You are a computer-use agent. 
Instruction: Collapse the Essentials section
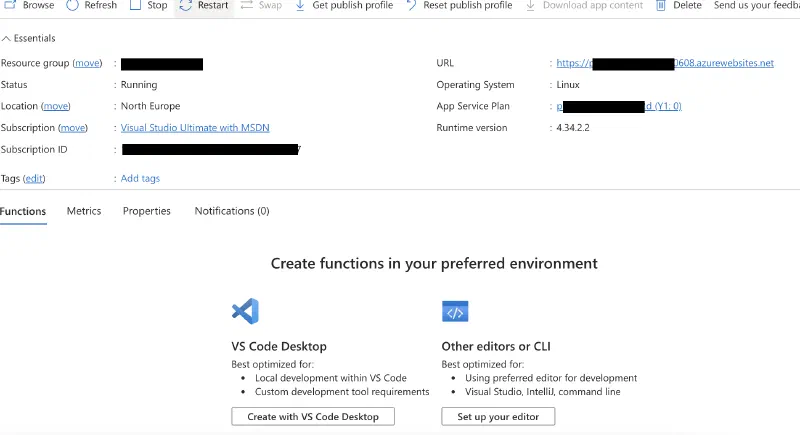tap(28, 38)
